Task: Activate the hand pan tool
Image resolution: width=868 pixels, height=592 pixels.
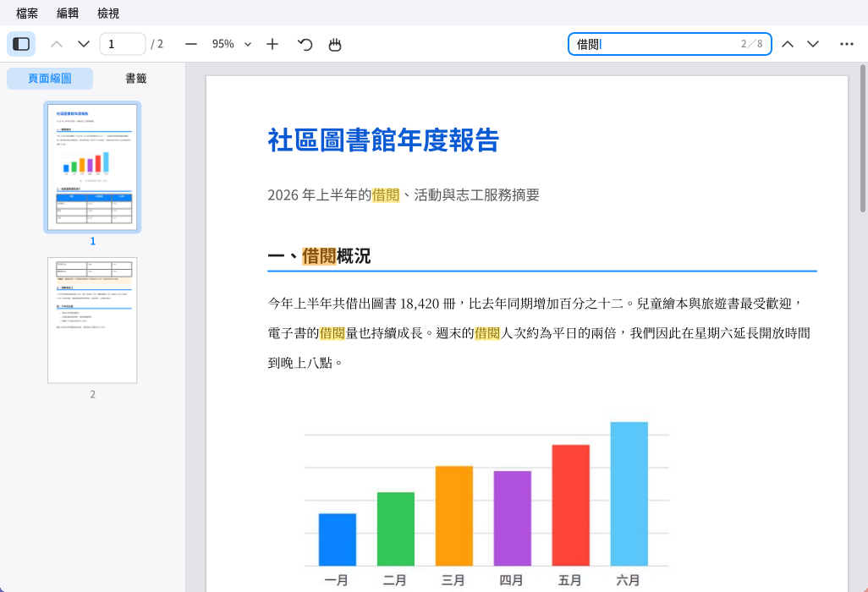Action: pos(335,44)
